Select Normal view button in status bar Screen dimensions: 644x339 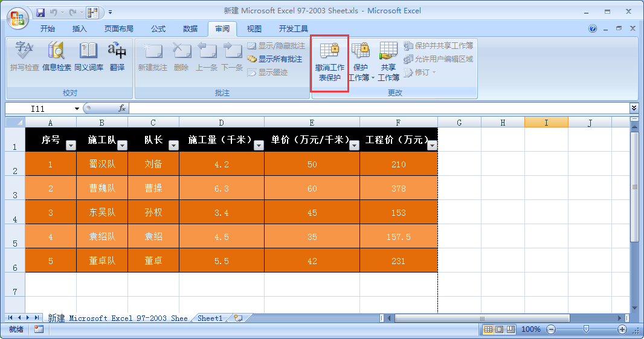[x=489, y=329]
